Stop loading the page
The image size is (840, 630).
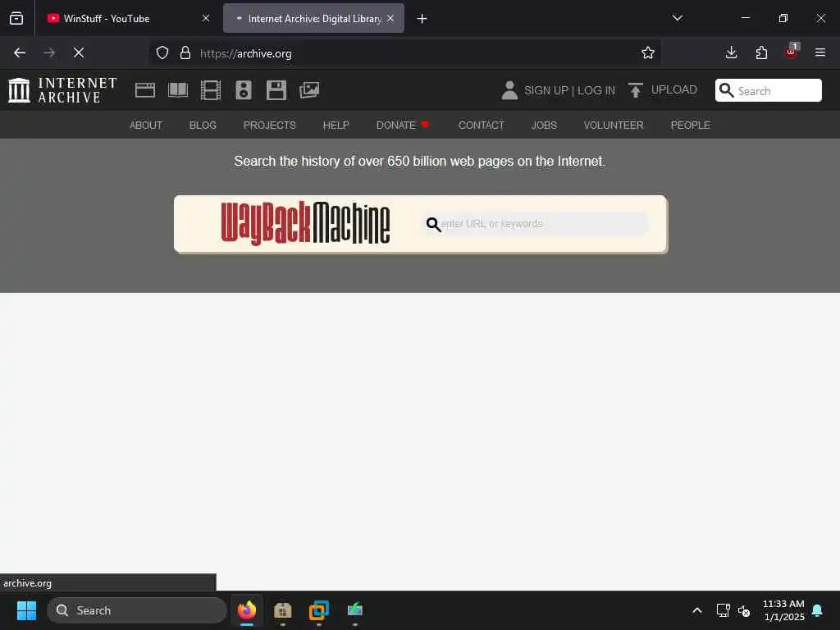tap(79, 52)
